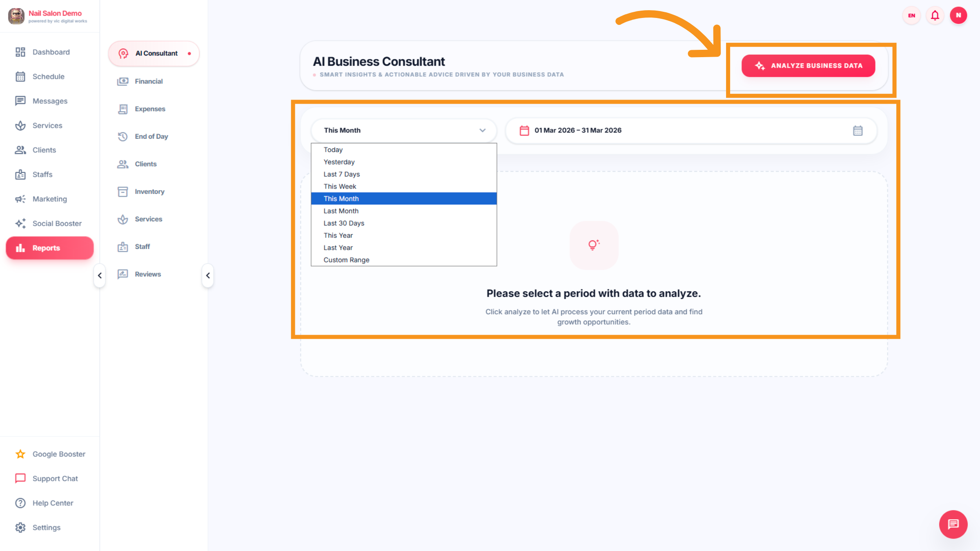Open the notification bell
The image size is (980, 551).
(x=935, y=15)
